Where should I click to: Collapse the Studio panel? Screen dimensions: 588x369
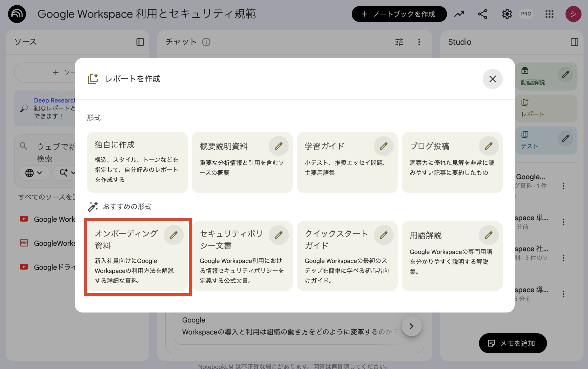(x=574, y=42)
